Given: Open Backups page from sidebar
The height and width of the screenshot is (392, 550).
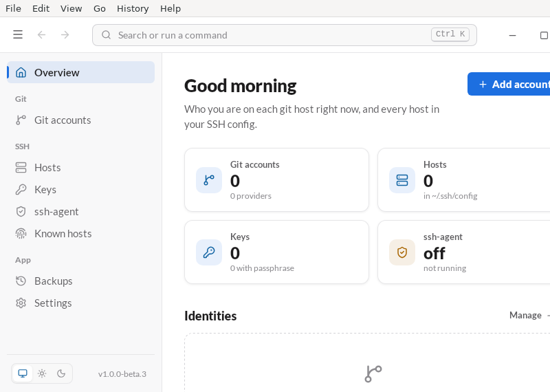Looking at the screenshot, I should [80, 281].
